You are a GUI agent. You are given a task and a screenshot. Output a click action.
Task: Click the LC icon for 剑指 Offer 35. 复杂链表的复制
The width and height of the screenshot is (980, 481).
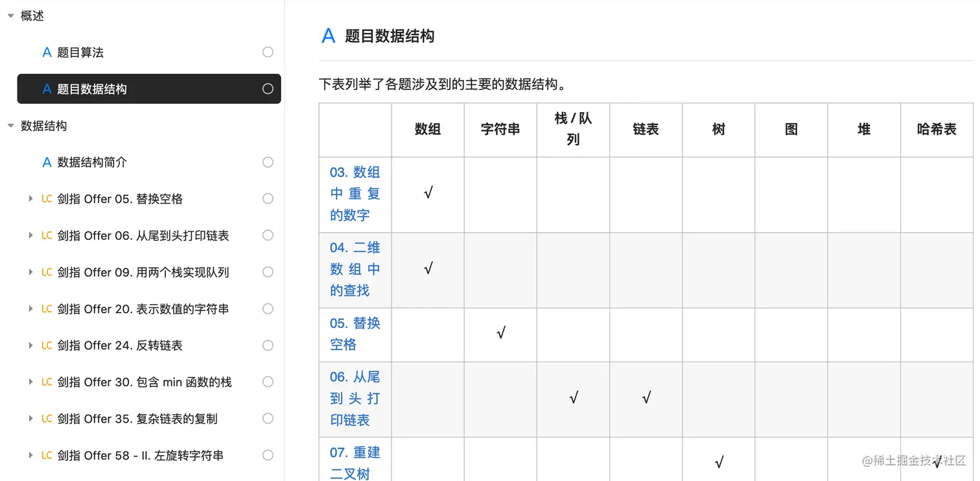click(x=46, y=418)
